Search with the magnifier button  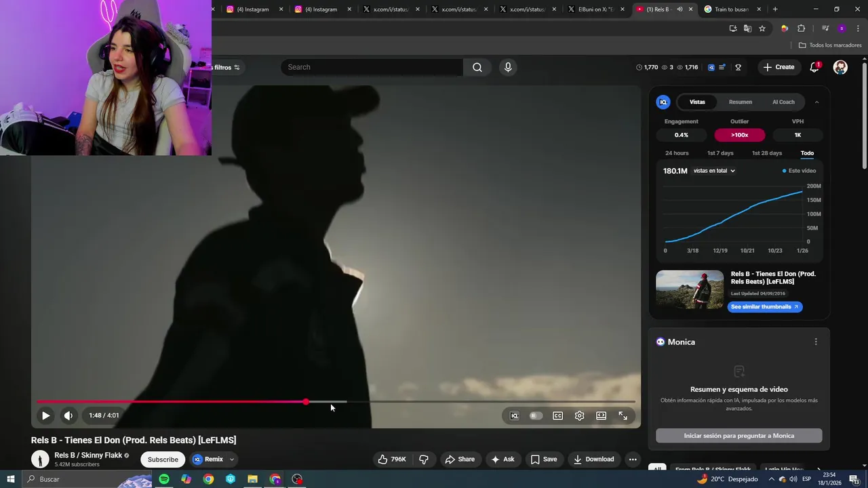[477, 67]
